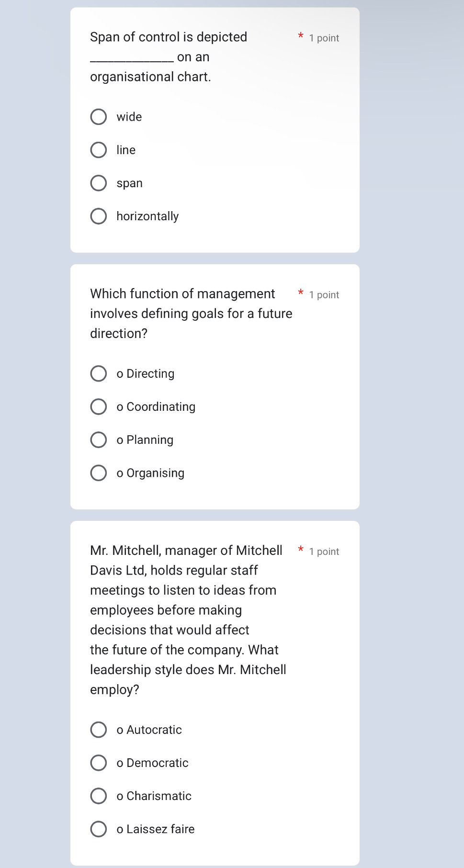The image size is (464, 868).
Task: Select 'o Democratic' leadership style
Action: 99,763
